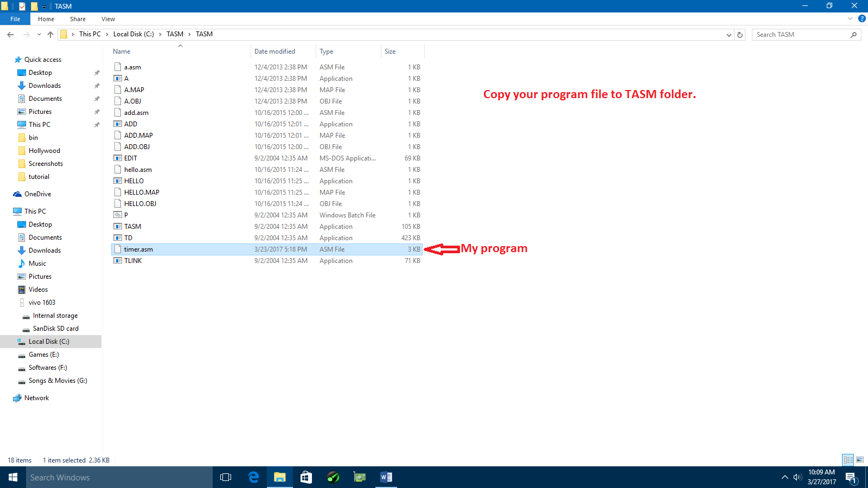Viewport: 868px width, 488px height.
Task: Select the A application icon
Action: coord(118,79)
